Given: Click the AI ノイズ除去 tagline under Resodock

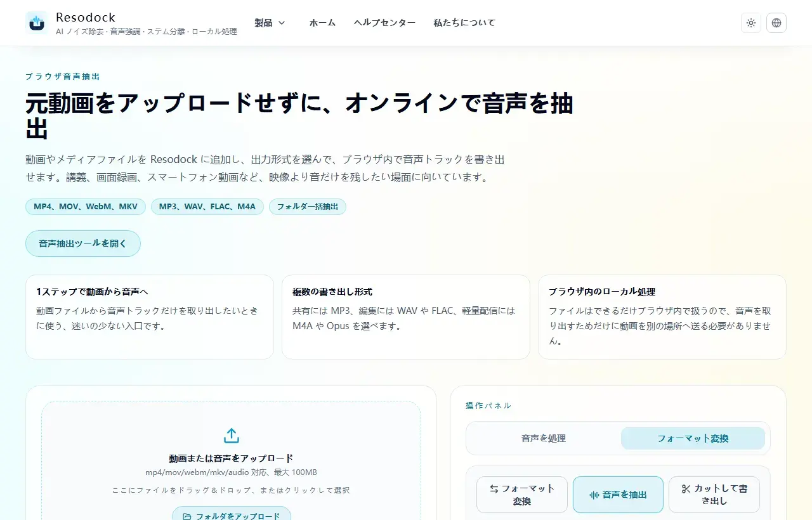Looking at the screenshot, I should (147, 31).
